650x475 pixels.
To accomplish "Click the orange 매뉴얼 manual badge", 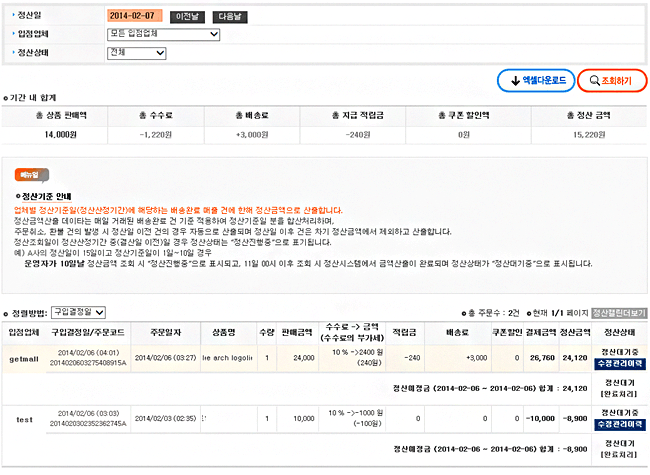I will point(33,176).
